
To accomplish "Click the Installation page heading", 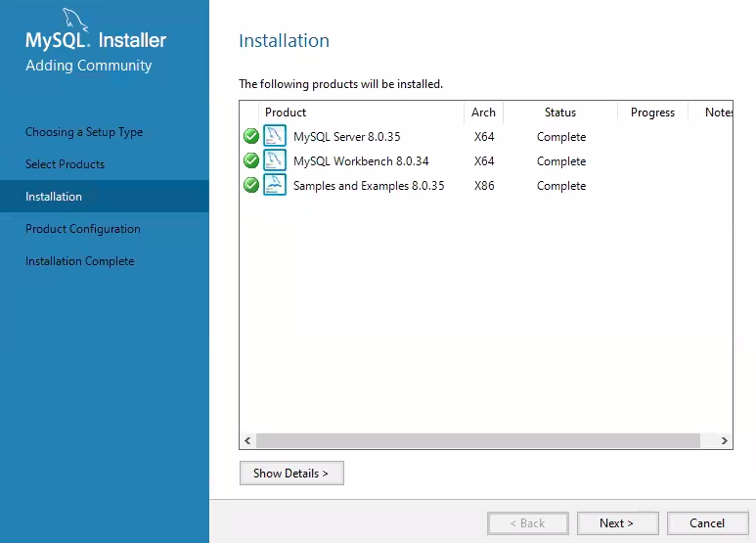I will pos(284,41).
